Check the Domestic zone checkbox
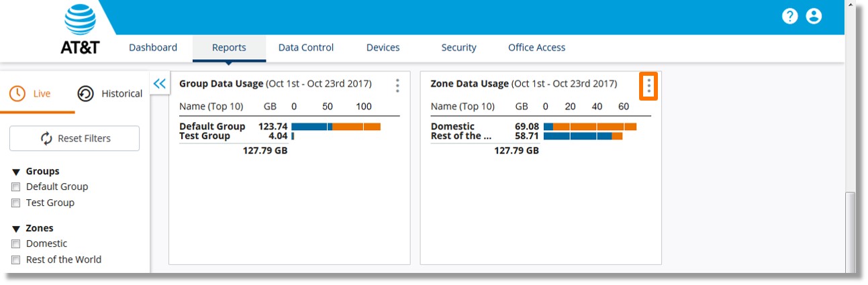This screenshot has height=285, width=868. (x=16, y=244)
